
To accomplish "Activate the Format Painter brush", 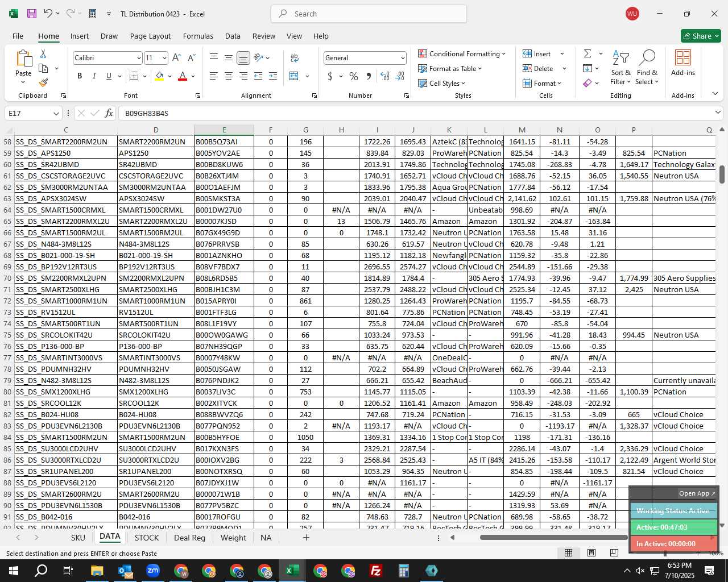I will [43, 82].
